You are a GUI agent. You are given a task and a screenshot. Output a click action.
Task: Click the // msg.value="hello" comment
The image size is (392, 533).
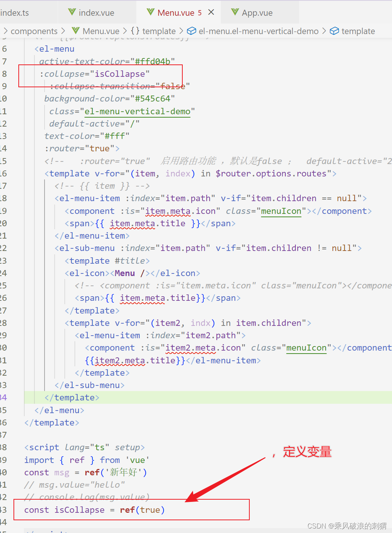(75, 485)
